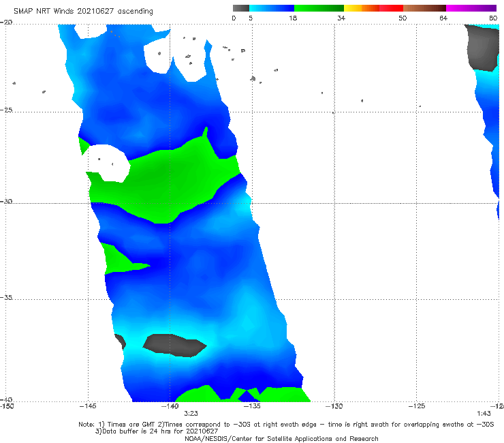Select the gray 0–5 segment of the color bar
This screenshot has width=504, height=443.
click(x=240, y=8)
